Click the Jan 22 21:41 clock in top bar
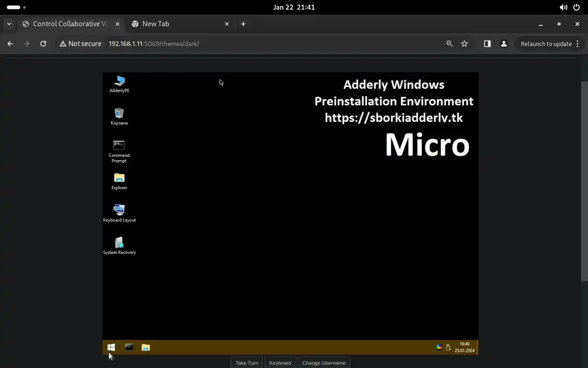588x368 pixels. pos(294,7)
